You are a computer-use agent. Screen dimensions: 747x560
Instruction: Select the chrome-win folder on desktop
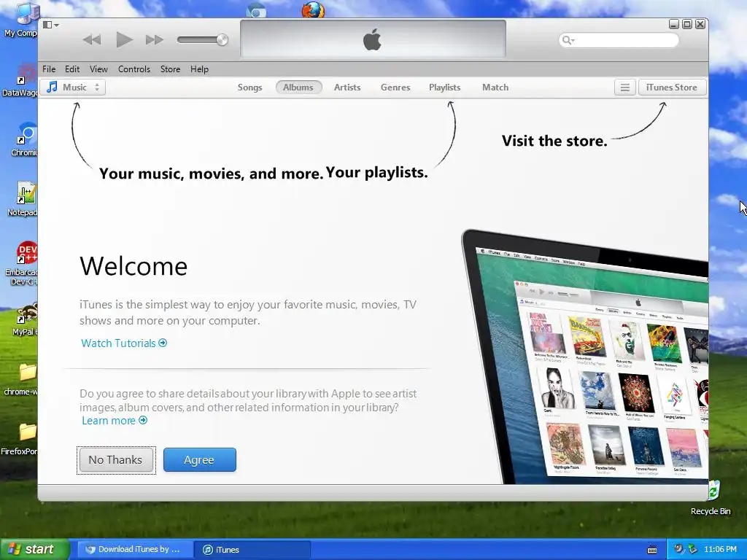pos(22,378)
